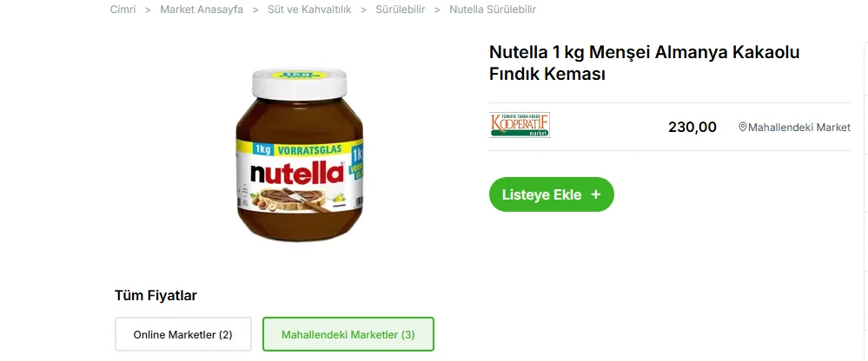Open Nutella Sürülebilir breadcrumb
868x361 pixels.
tap(493, 10)
